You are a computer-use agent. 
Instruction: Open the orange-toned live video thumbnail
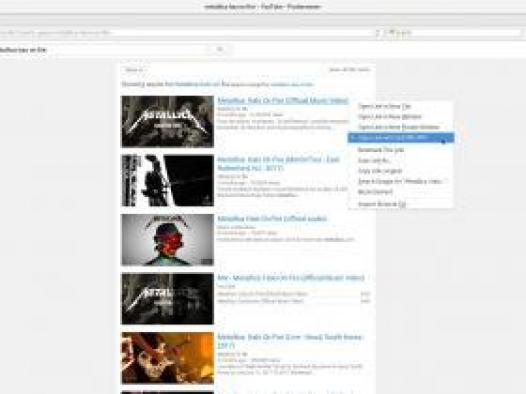167,358
